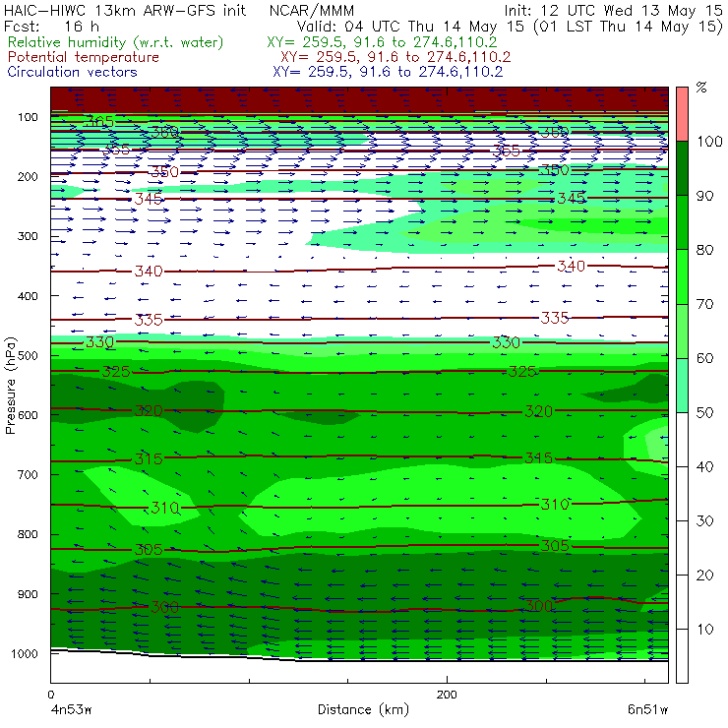This screenshot has height=728, width=728.
Task: Click the '(01 LST Thu 14 May 15)' local time text
Action: click(x=629, y=27)
